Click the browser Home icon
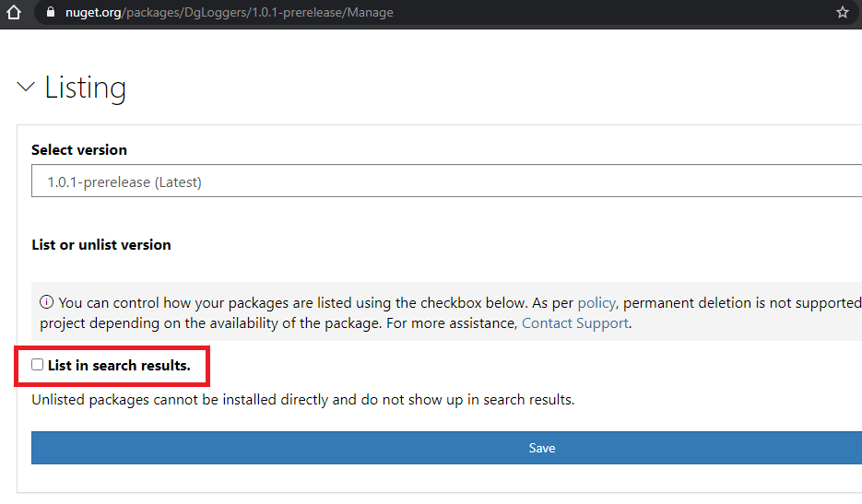The image size is (862, 504). 13,13
